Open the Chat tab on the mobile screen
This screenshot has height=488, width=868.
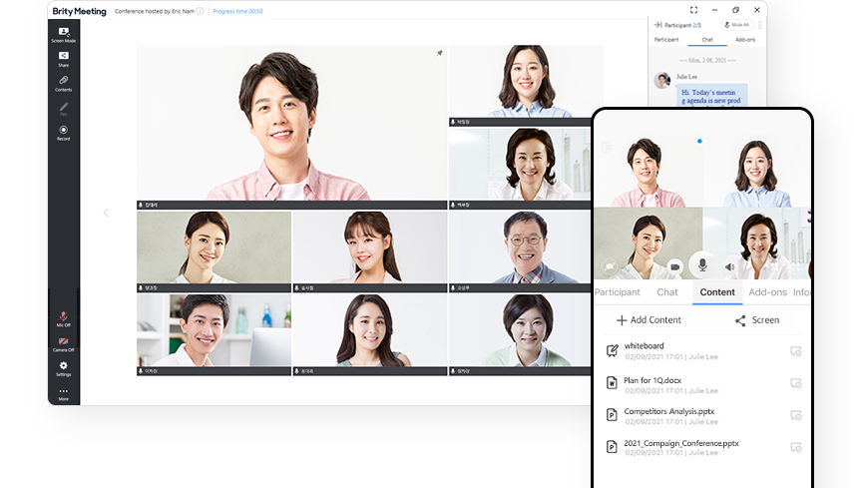pyautogui.click(x=667, y=292)
